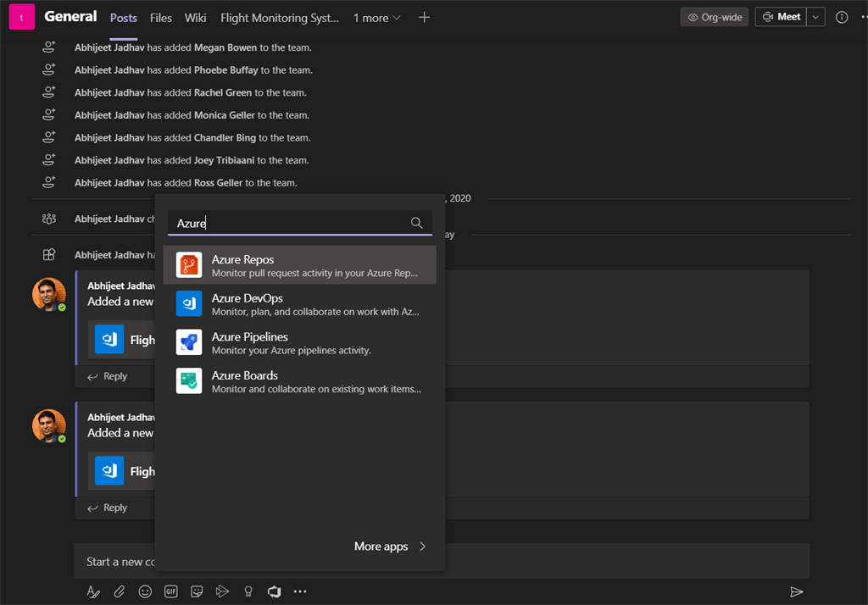Open the emoji picker
The image size is (868, 605).
pos(145,591)
